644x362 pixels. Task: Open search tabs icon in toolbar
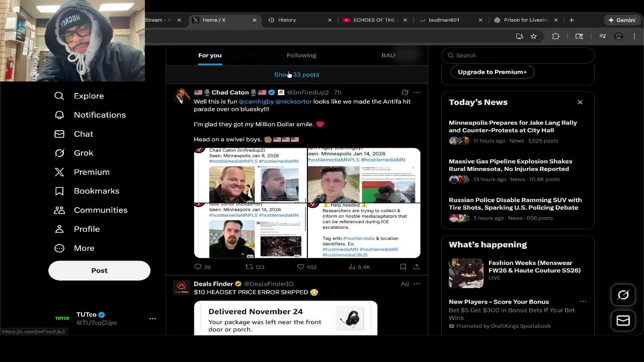pyautogui.click(x=579, y=36)
